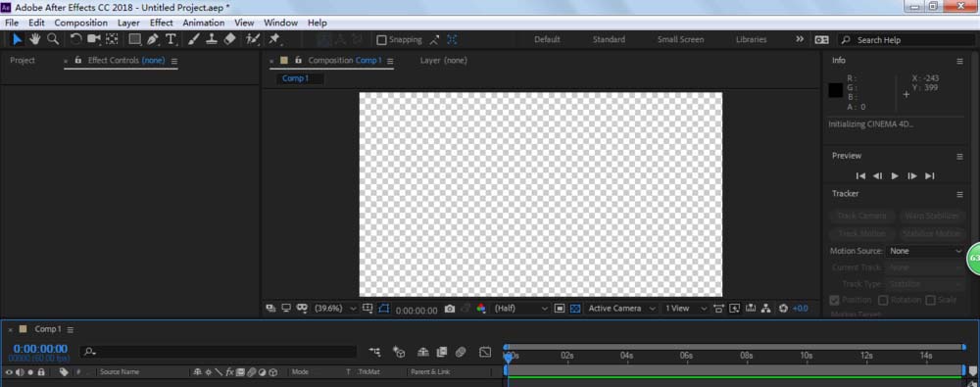Switch to the Libraries workspace
Viewport: 980px width, 387px height.
(x=752, y=39)
